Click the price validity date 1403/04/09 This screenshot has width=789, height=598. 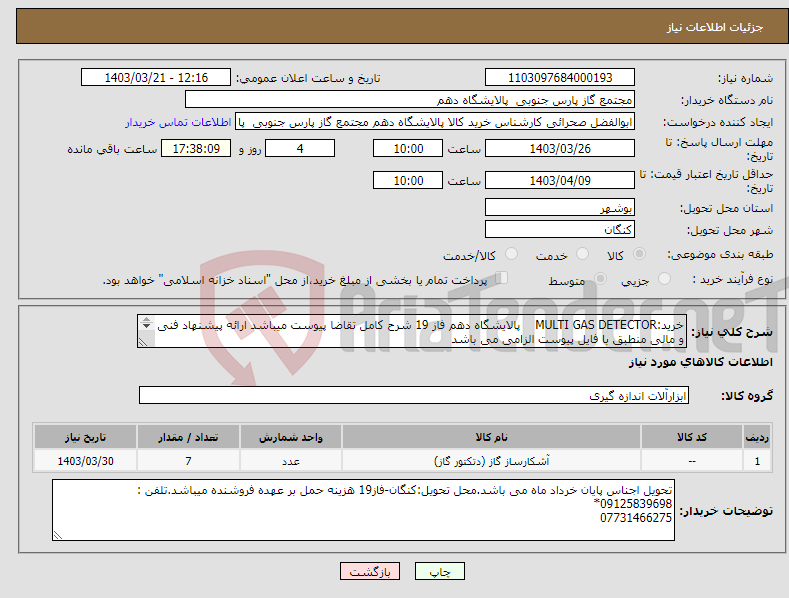tap(560, 180)
